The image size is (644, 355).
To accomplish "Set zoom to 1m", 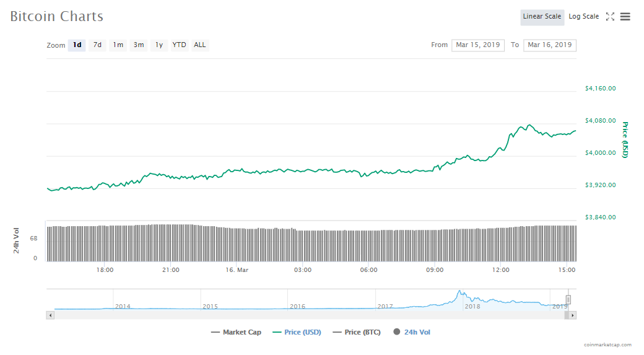I will click(x=118, y=45).
